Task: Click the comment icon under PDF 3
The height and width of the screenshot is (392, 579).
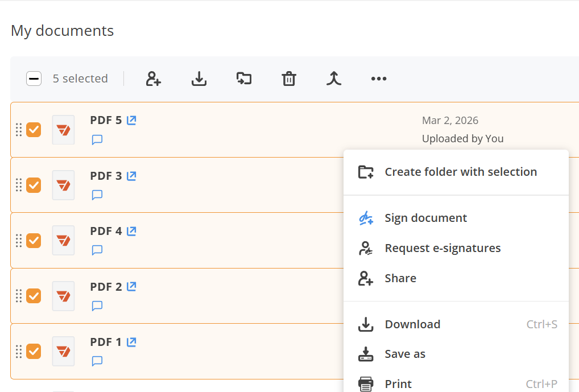Action: (97, 195)
